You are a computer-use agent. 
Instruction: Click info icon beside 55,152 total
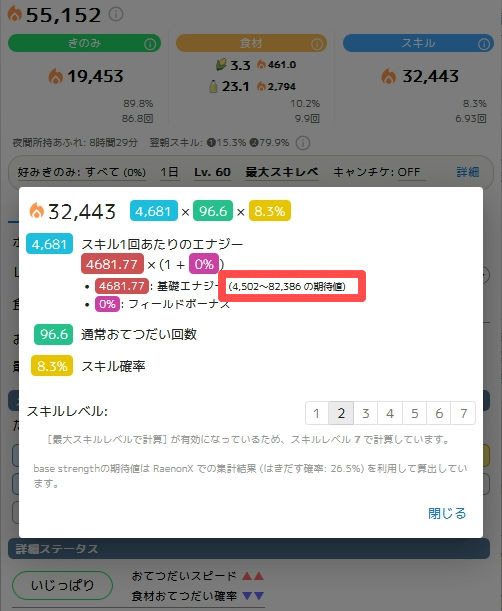point(116,14)
